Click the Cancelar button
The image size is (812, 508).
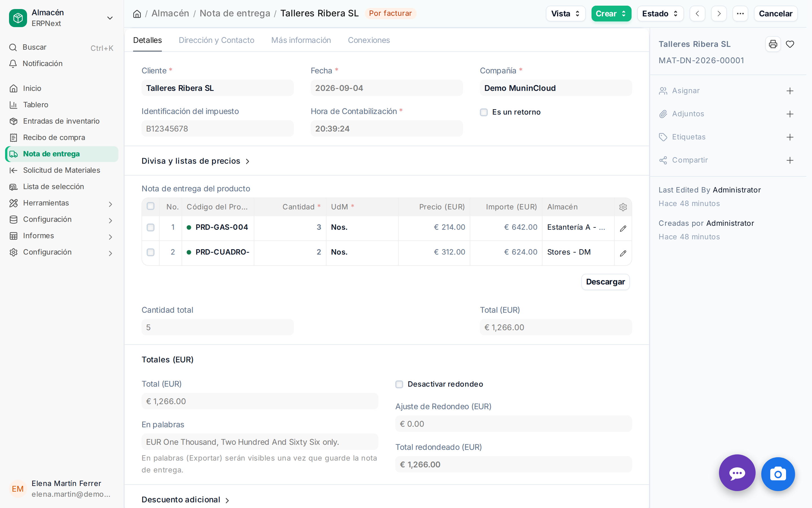[x=775, y=14]
